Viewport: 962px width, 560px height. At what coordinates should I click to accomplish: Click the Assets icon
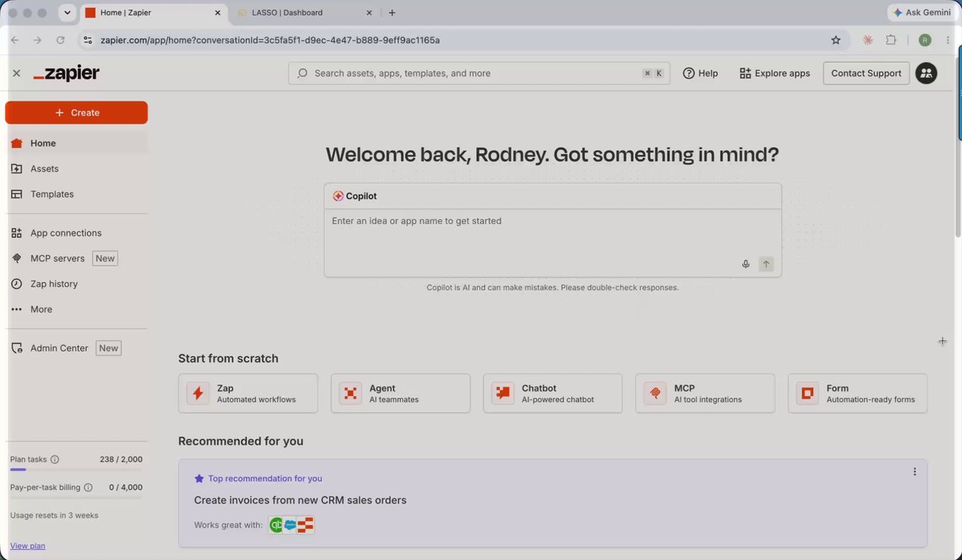click(x=16, y=169)
